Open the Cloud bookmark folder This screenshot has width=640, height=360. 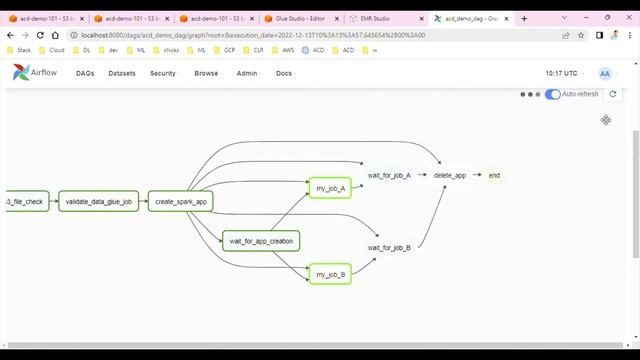tap(52, 50)
